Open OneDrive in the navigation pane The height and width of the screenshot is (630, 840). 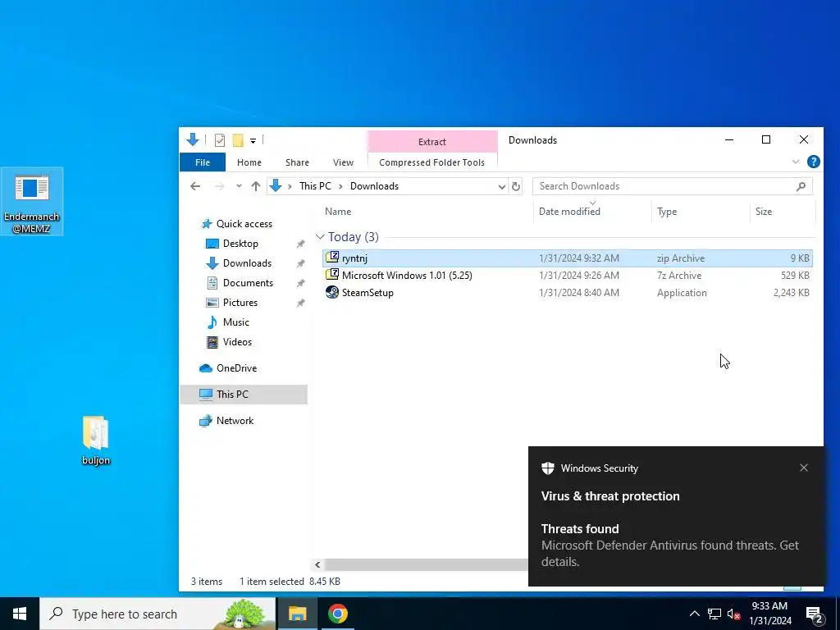[236, 368]
